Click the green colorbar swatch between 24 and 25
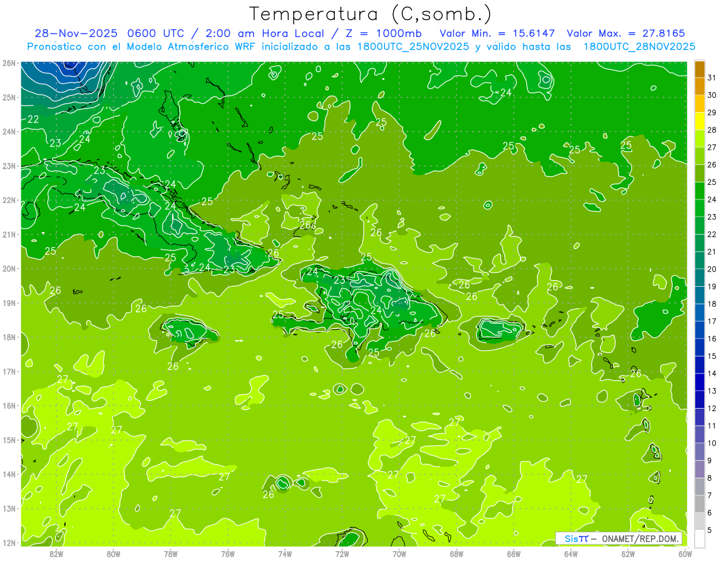This screenshot has height=562, width=728. pos(699,191)
